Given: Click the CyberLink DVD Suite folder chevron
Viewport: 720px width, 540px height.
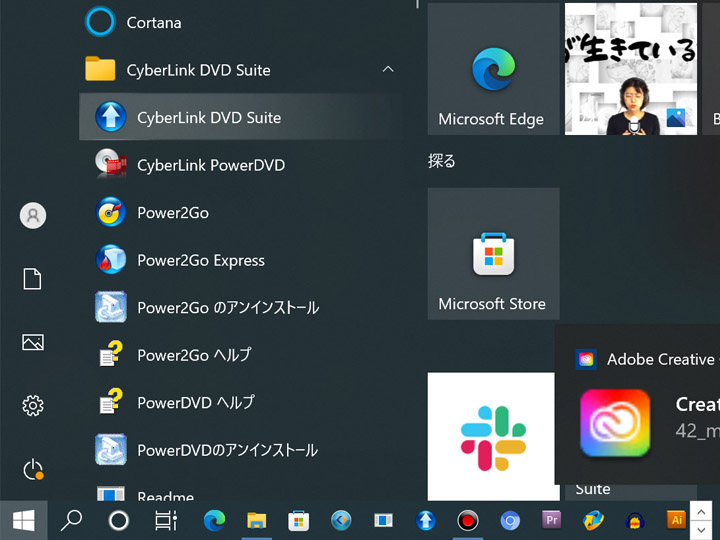Looking at the screenshot, I should click(x=388, y=70).
